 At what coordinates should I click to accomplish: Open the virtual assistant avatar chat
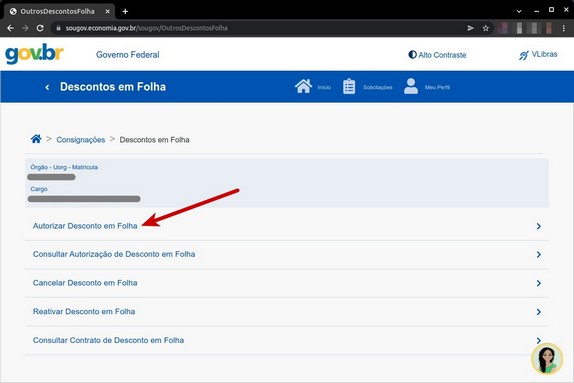coord(547,359)
